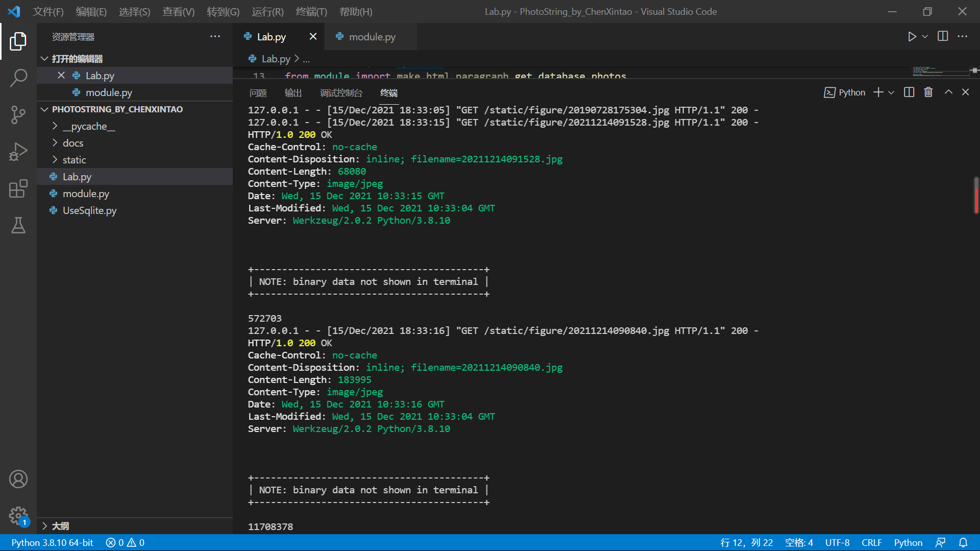Open the Extensions view
Screen dimensions: 980x551
point(18,188)
